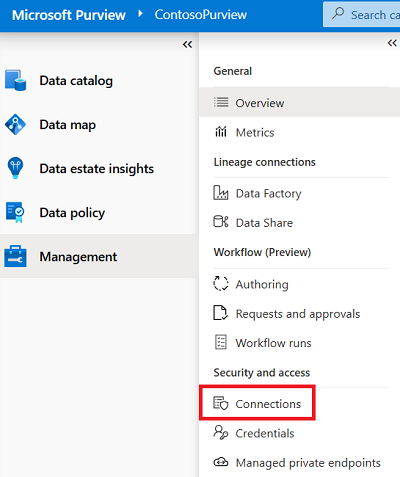The height and width of the screenshot is (477, 400).
Task: Select the Credentials key icon
Action: click(221, 433)
